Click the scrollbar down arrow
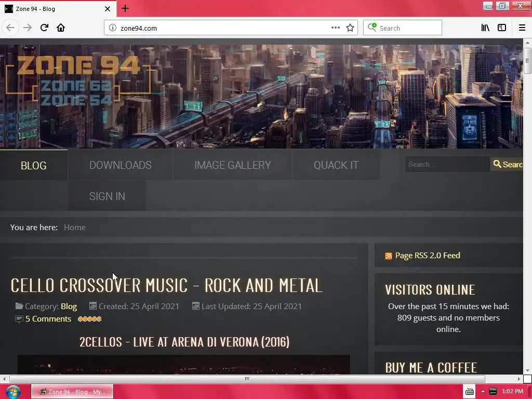The height and width of the screenshot is (399, 532). pyautogui.click(x=527, y=370)
